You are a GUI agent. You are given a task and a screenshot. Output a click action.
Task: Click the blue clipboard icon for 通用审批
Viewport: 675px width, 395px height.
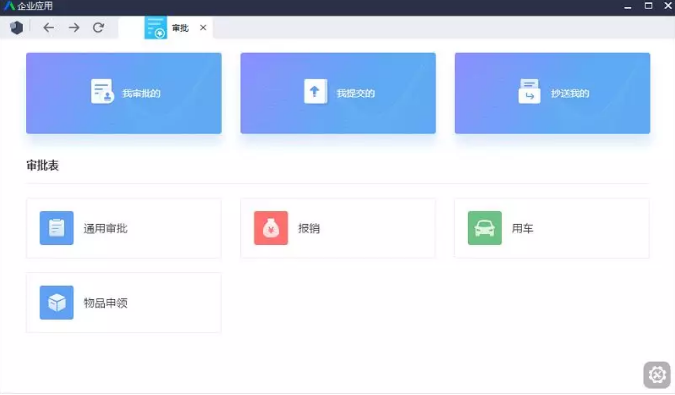[57, 228]
